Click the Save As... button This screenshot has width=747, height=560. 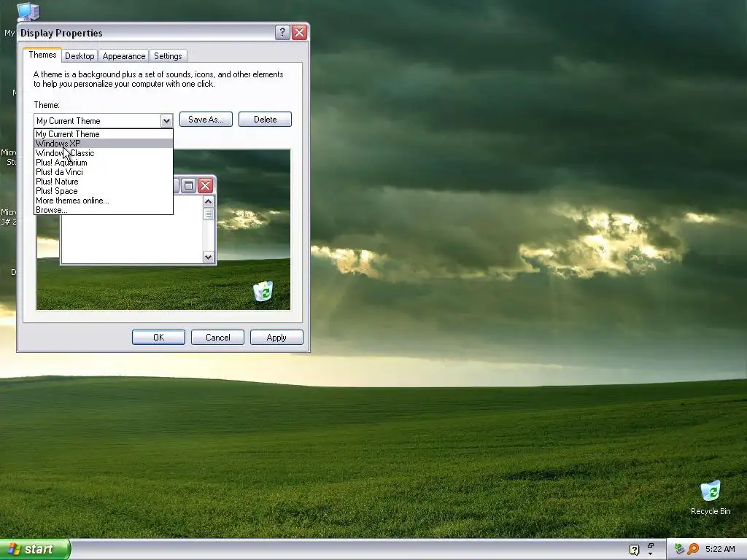pos(206,120)
